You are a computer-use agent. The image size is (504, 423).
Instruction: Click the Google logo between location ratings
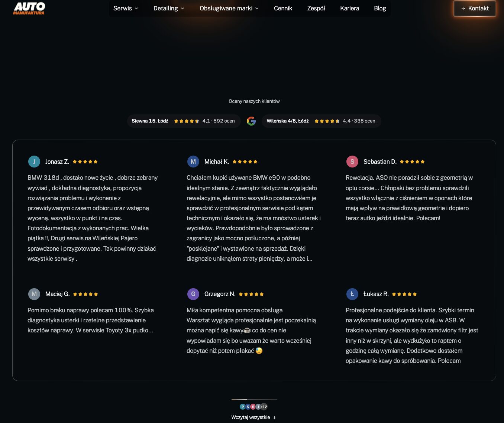(x=251, y=121)
